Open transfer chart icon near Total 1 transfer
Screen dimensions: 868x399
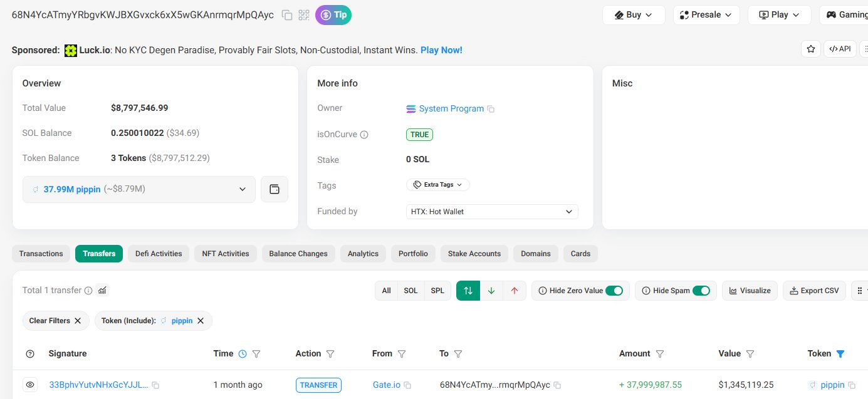coord(102,291)
